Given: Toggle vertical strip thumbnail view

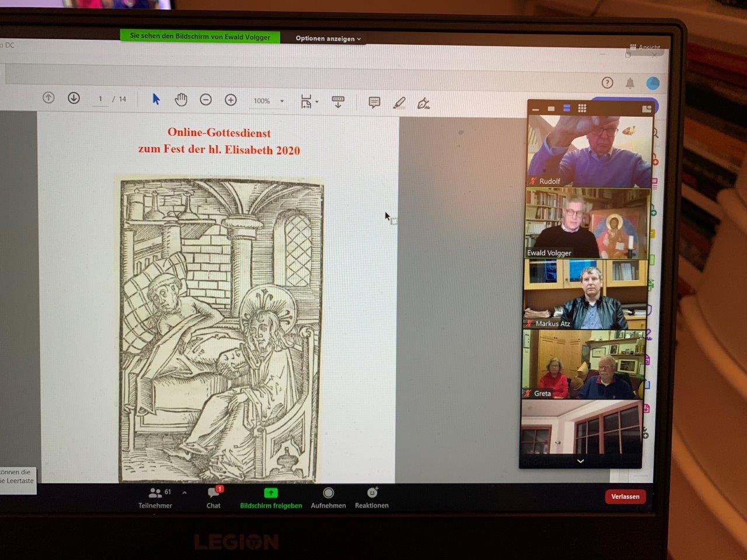Looking at the screenshot, I should (566, 108).
